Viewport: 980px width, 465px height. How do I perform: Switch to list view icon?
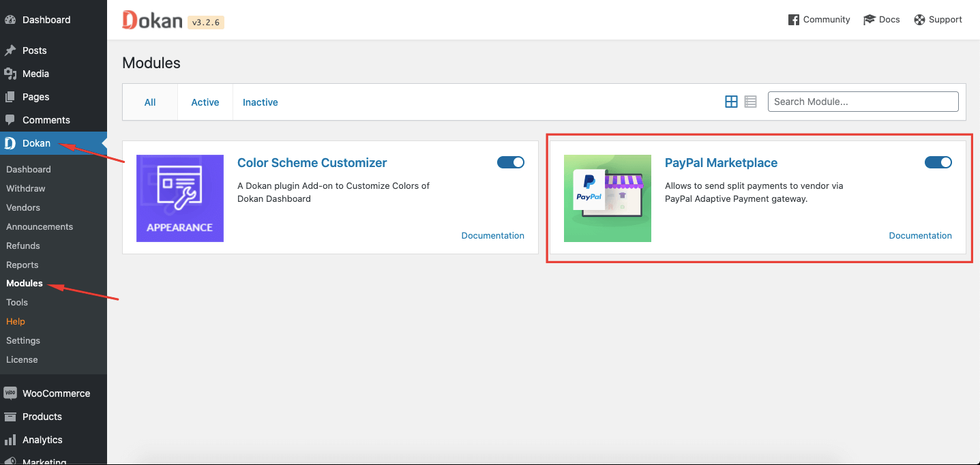tap(750, 102)
